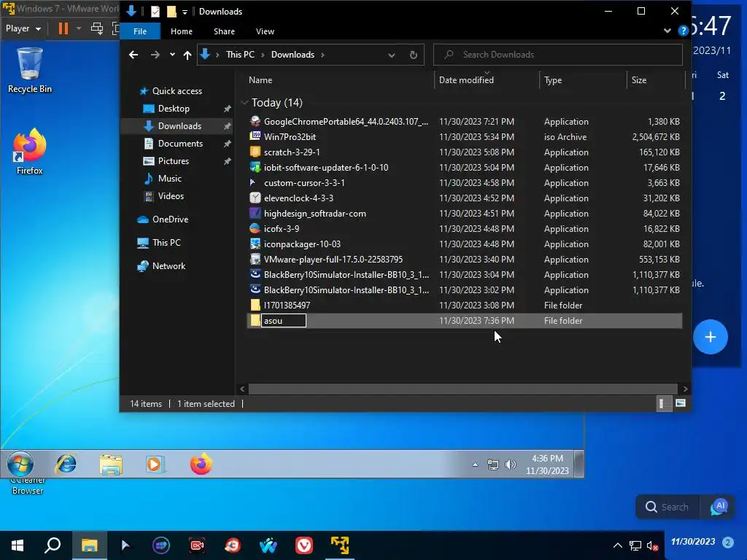Open Windows 7 Start orb
Viewport: 747px width, 560px height.
20,464
